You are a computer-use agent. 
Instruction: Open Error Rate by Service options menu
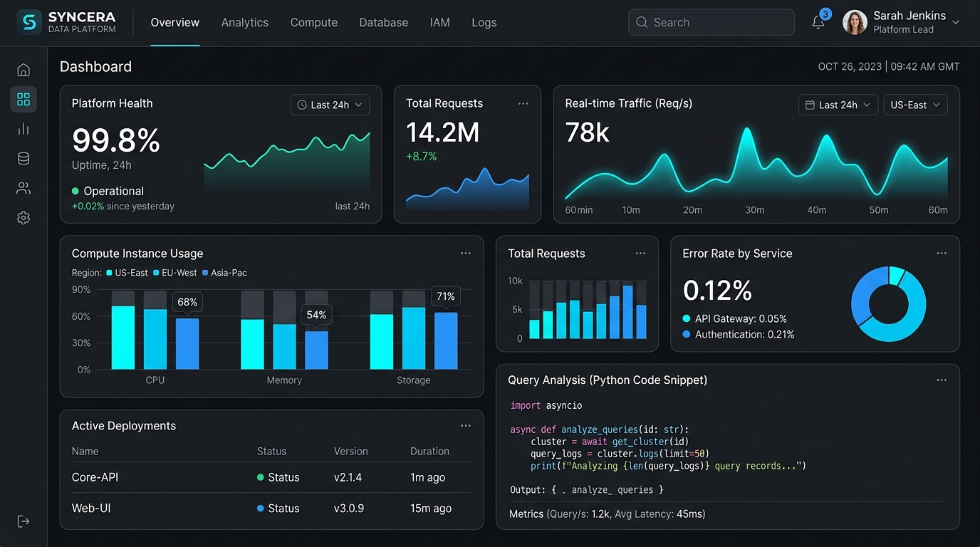pyautogui.click(x=942, y=254)
